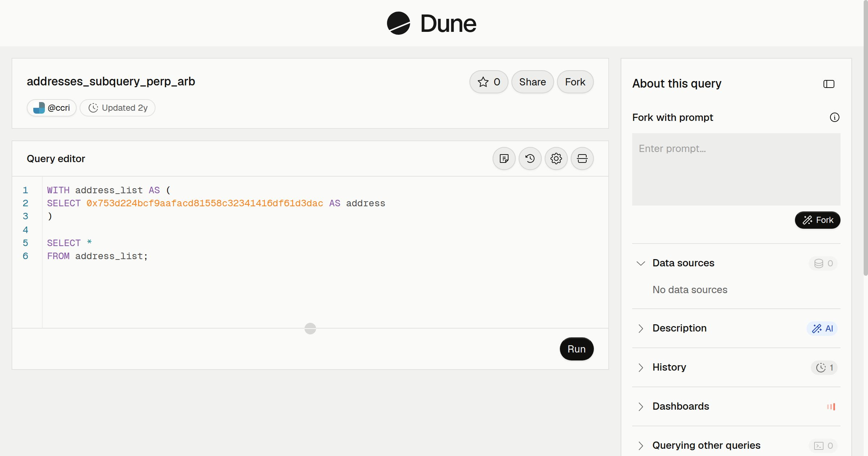Click the black Fork with AI button

pos(818,220)
